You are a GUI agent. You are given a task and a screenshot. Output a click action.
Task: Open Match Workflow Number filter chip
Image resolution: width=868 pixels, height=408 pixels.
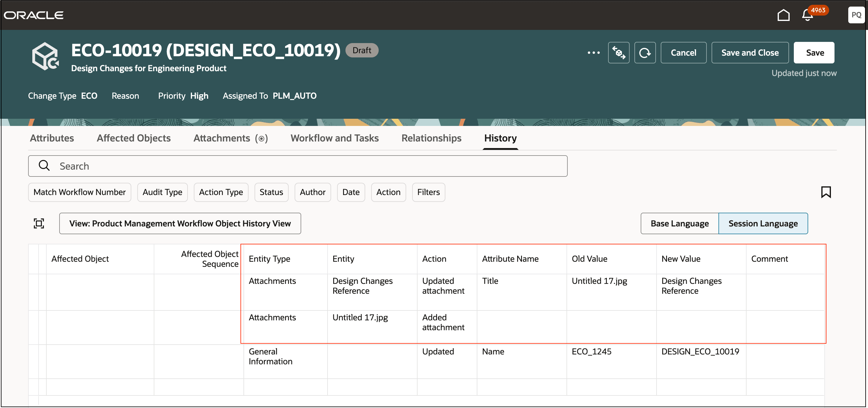point(80,192)
